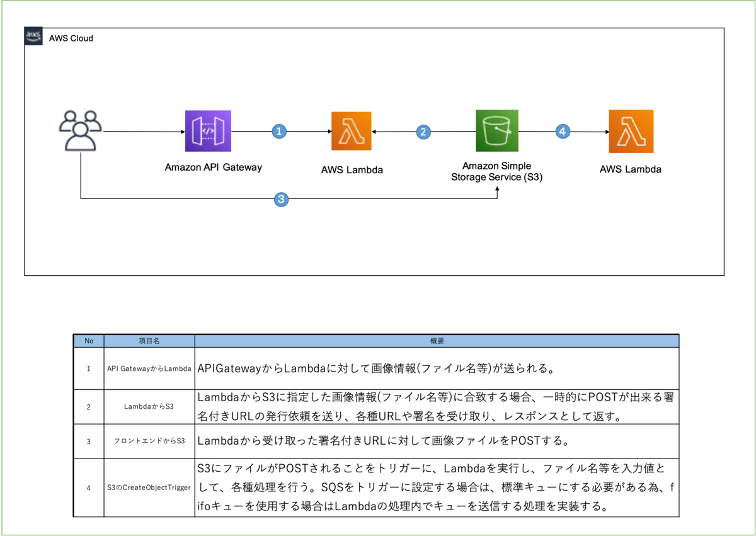Click "AWS Lambda" caption beside the API Gateway label
This screenshot has width=756, height=536.
352,170
